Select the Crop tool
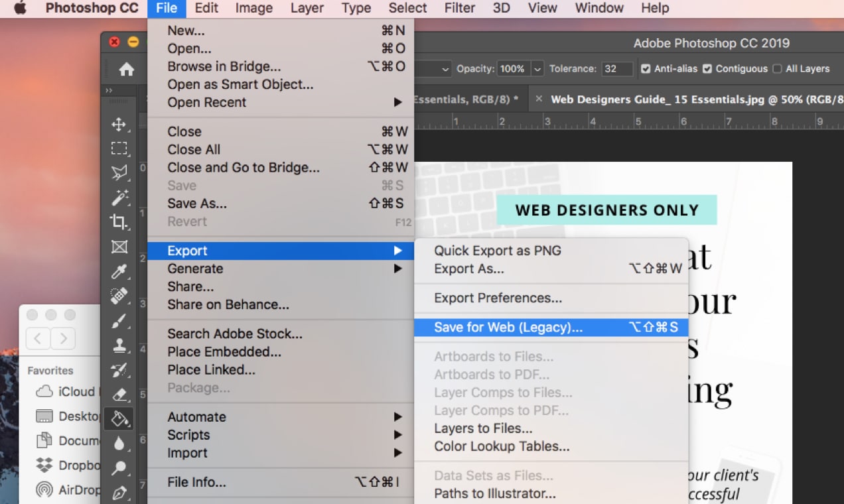This screenshot has width=844, height=504. click(119, 221)
